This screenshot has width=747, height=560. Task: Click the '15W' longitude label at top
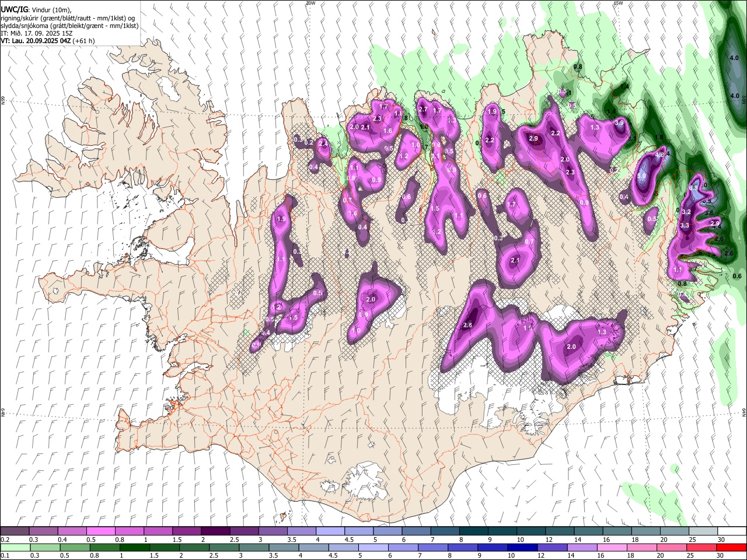click(619, 3)
